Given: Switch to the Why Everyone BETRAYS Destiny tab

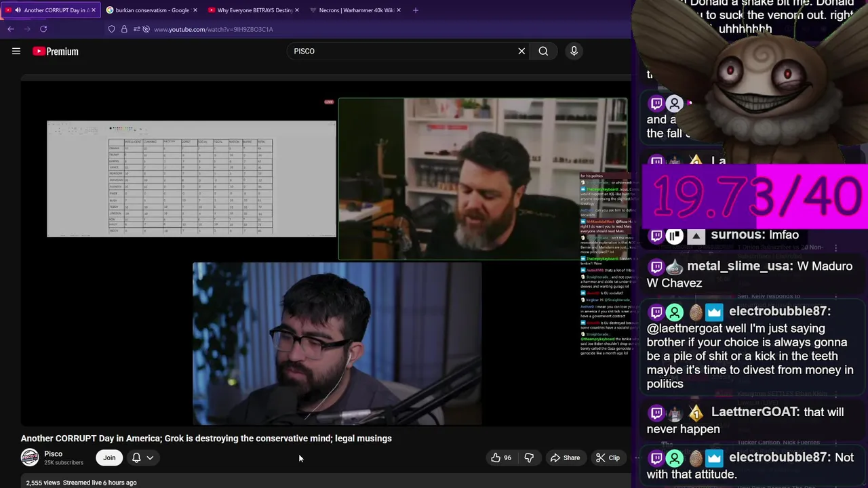Looking at the screenshot, I should click(254, 10).
